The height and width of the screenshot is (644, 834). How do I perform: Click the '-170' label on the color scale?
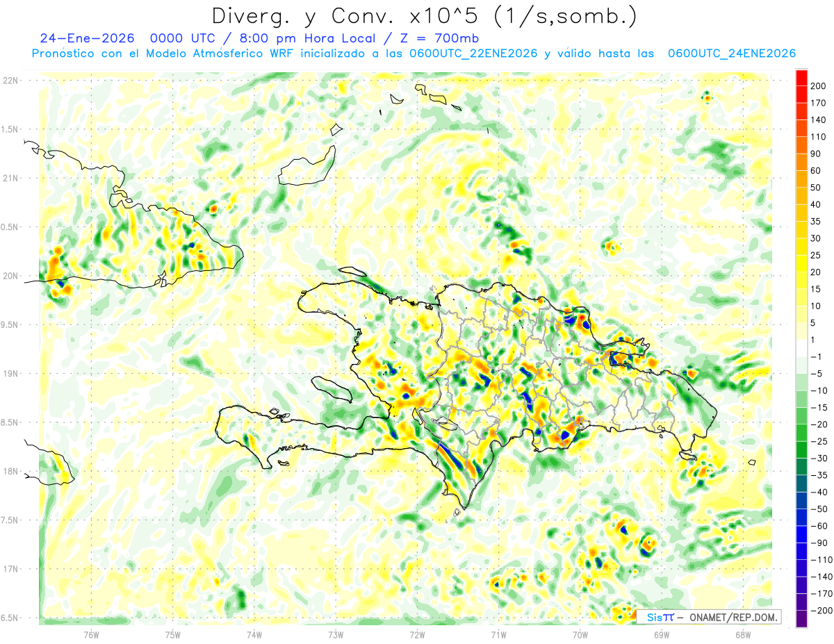pyautogui.click(x=823, y=593)
